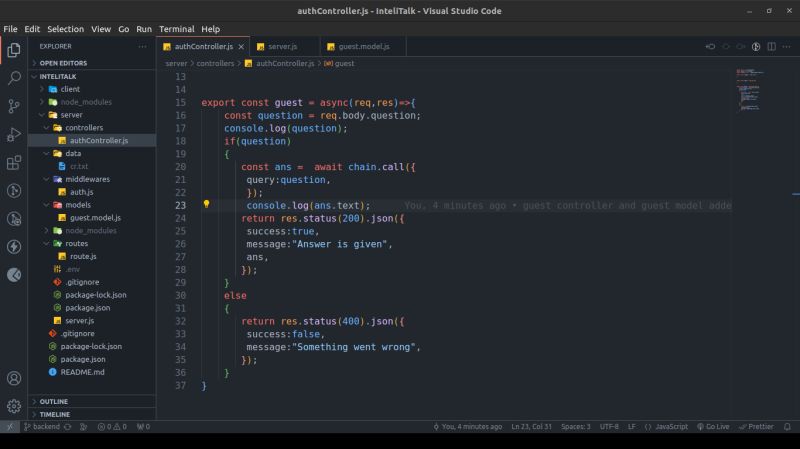Image resolution: width=800 pixels, height=449 pixels.
Task: Click the JavaScript language mode button
Action: [x=666, y=426]
